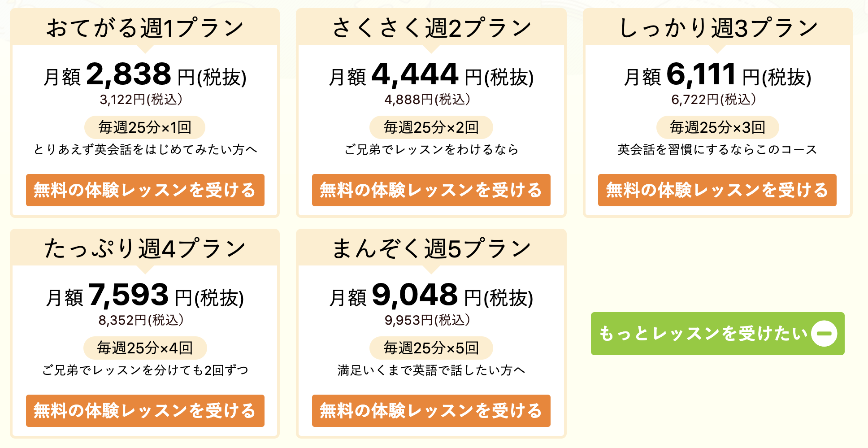Image resolution: width=868 pixels, height=448 pixels.
Task: Select the まんぞく週5プラン header
Action: (x=431, y=248)
